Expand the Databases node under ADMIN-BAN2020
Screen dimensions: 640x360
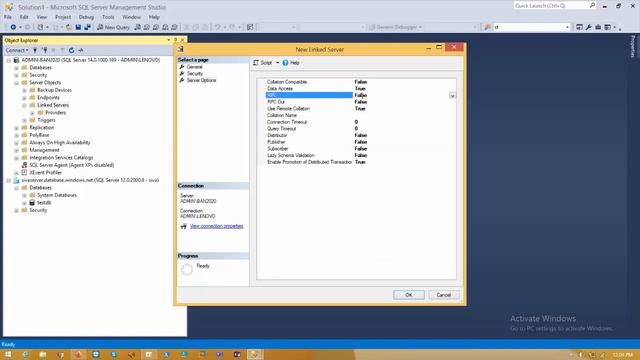coord(16,68)
